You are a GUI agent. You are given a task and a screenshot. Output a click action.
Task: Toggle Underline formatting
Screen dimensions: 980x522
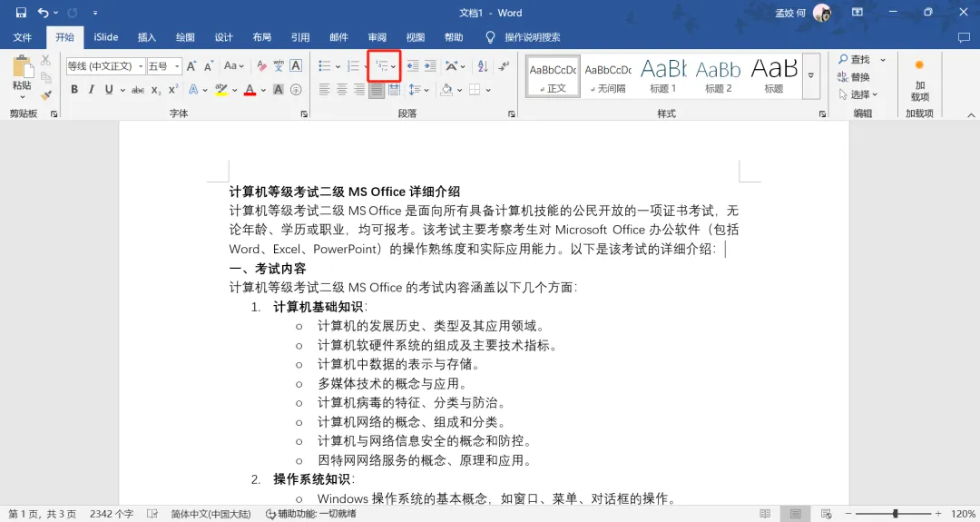tap(109, 90)
